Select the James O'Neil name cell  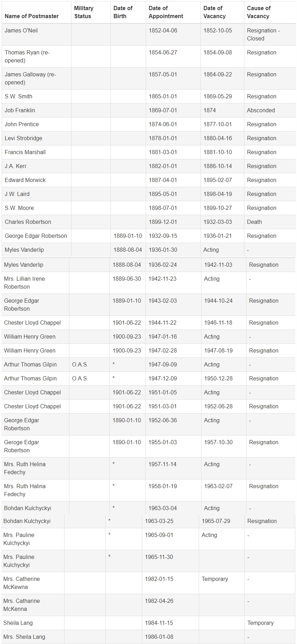tap(21, 31)
